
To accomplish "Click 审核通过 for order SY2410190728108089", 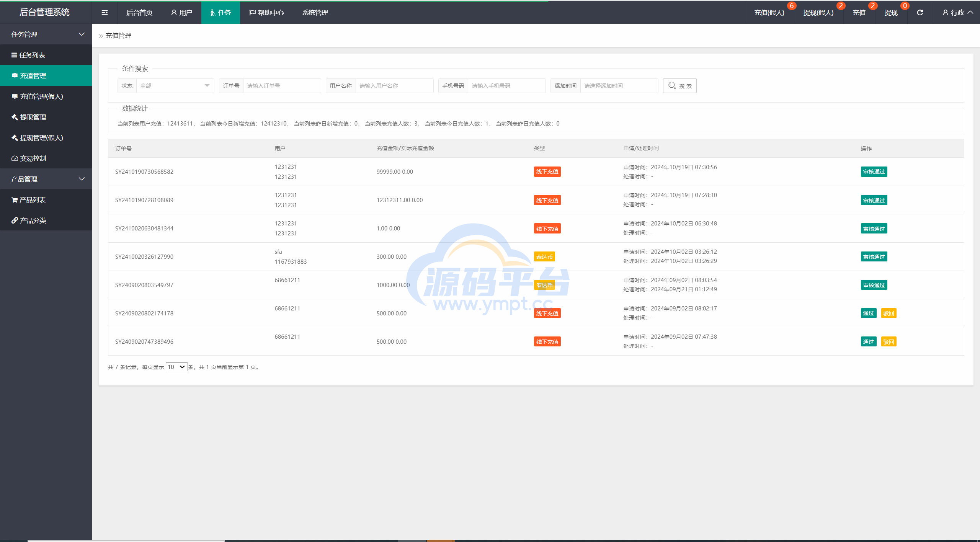I will 874,200.
